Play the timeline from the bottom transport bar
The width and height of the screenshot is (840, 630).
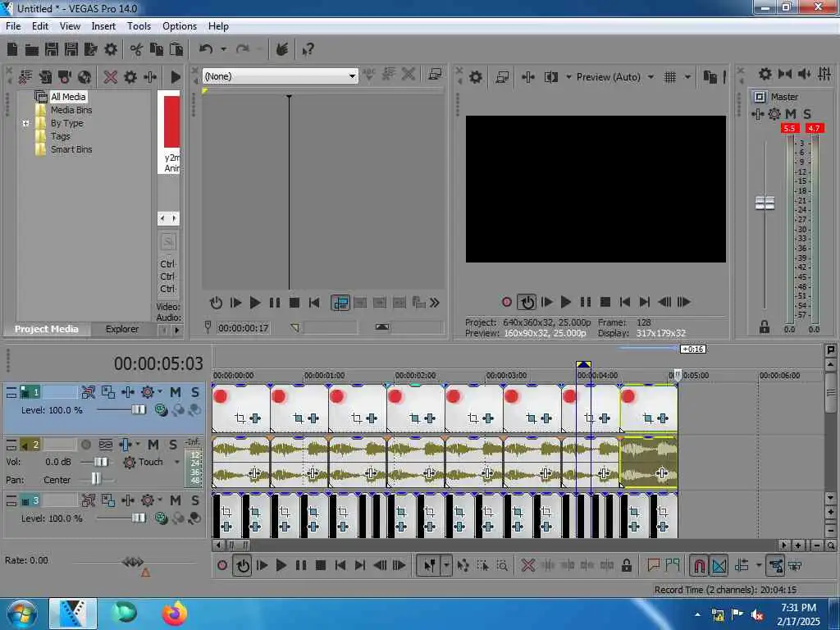tap(281, 565)
